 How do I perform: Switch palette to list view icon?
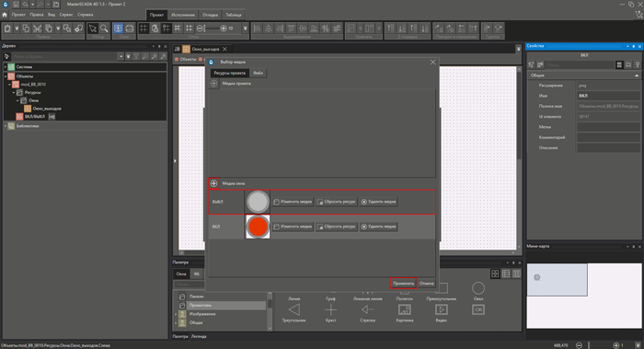(506, 273)
